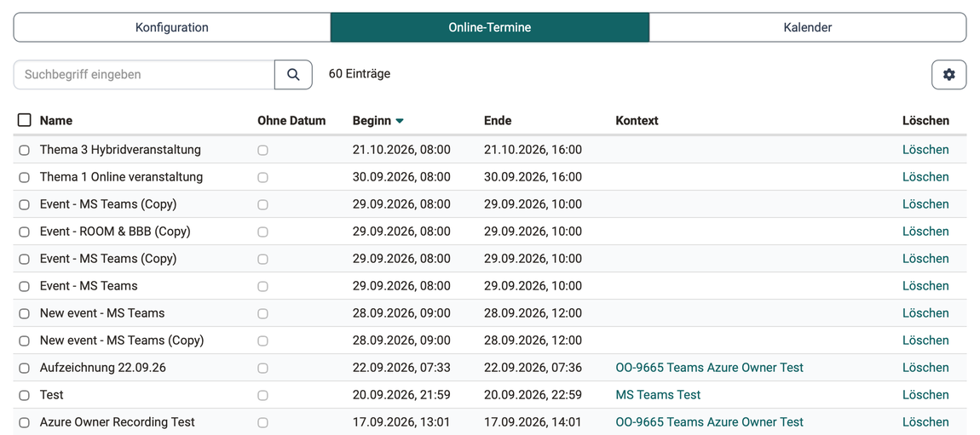
Task: Tick the row checkbox for Test
Action: click(25, 395)
